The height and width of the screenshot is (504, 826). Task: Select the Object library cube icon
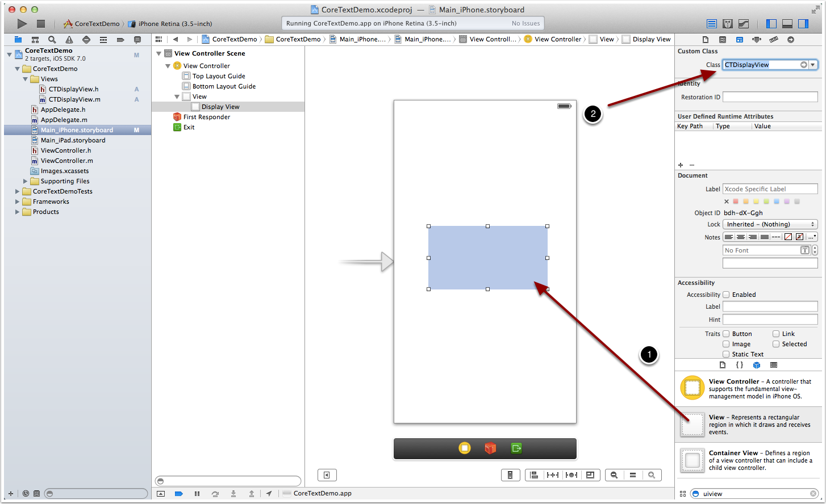[756, 365]
